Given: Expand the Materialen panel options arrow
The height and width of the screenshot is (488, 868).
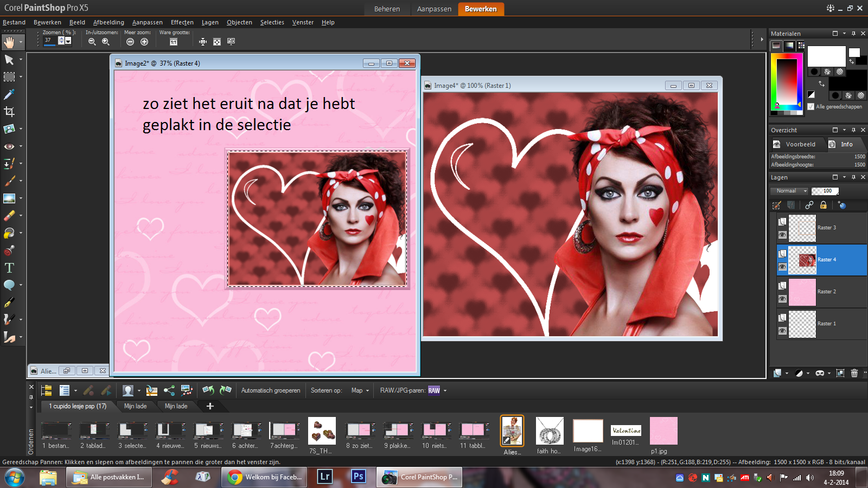Looking at the screenshot, I should click(x=845, y=34).
